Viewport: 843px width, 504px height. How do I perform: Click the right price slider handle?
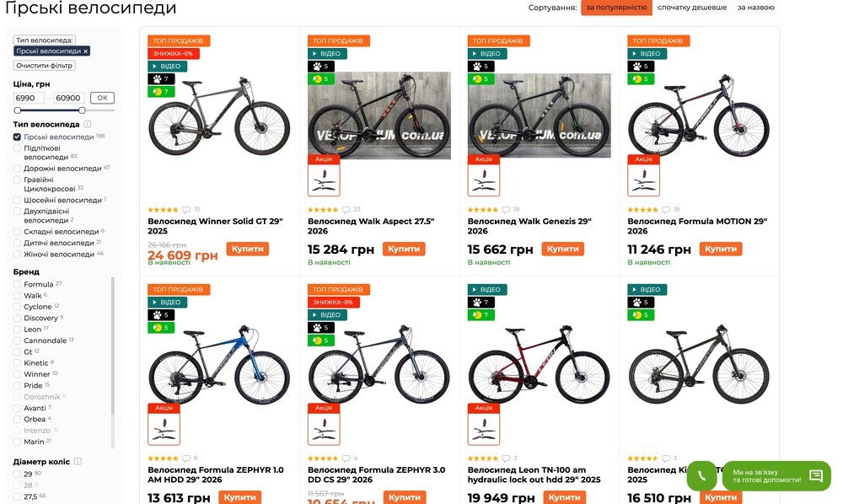(x=82, y=110)
